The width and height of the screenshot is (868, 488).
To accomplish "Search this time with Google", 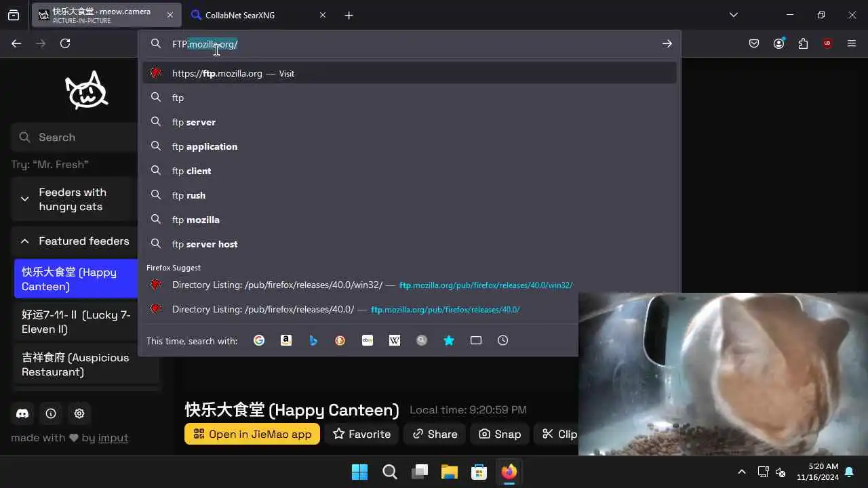I will click(259, 340).
